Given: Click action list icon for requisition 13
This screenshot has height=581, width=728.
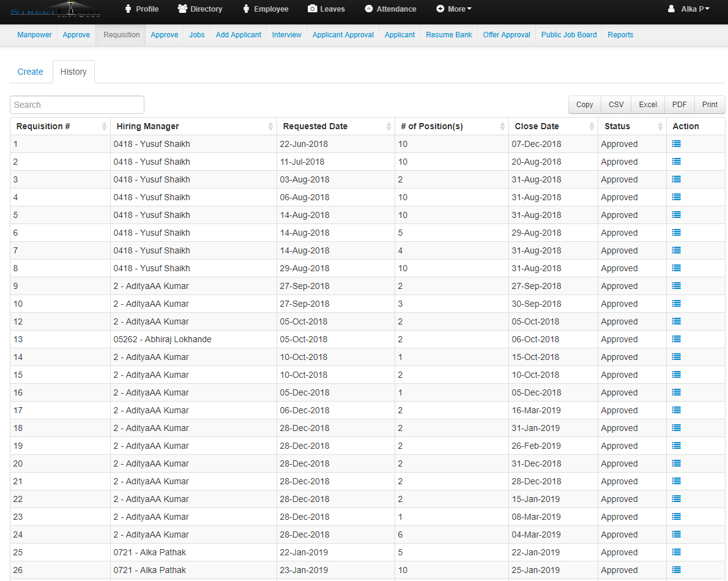Looking at the screenshot, I should point(676,339).
